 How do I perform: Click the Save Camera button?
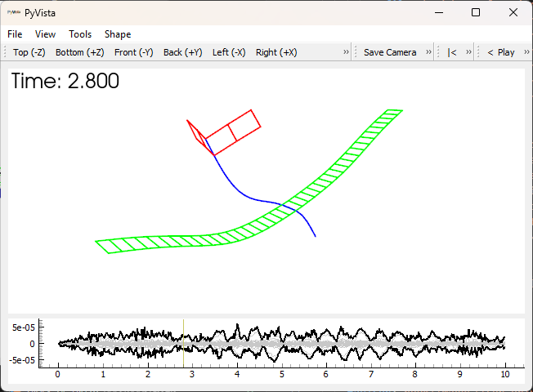tap(390, 52)
